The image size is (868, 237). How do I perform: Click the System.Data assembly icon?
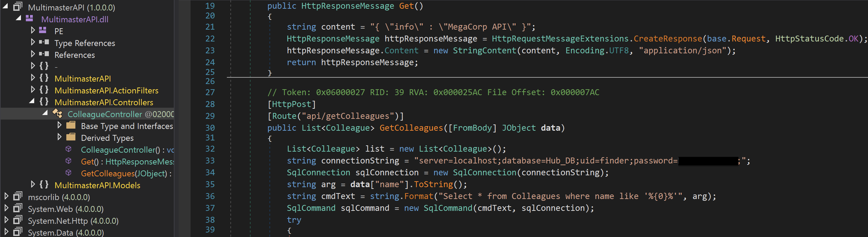(18, 232)
